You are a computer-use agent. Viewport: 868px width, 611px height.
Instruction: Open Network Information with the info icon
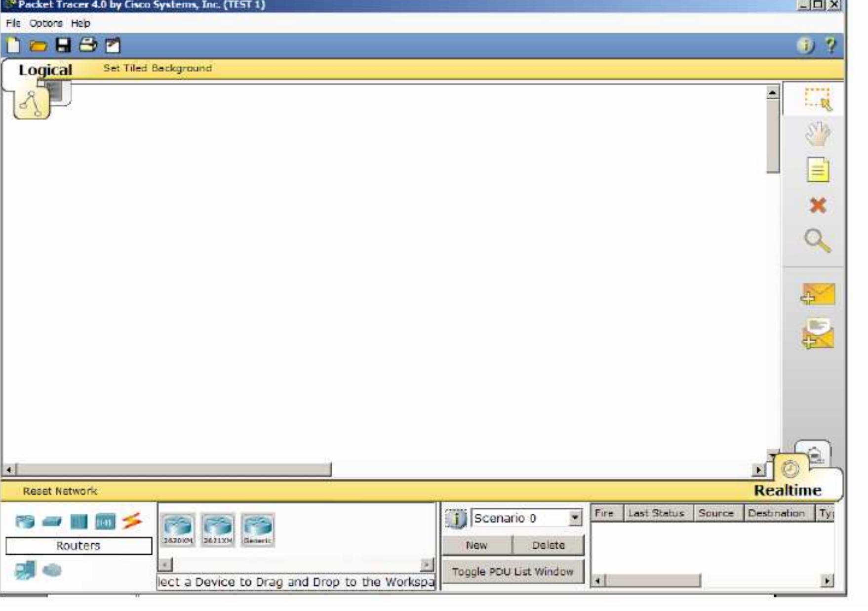click(x=806, y=45)
